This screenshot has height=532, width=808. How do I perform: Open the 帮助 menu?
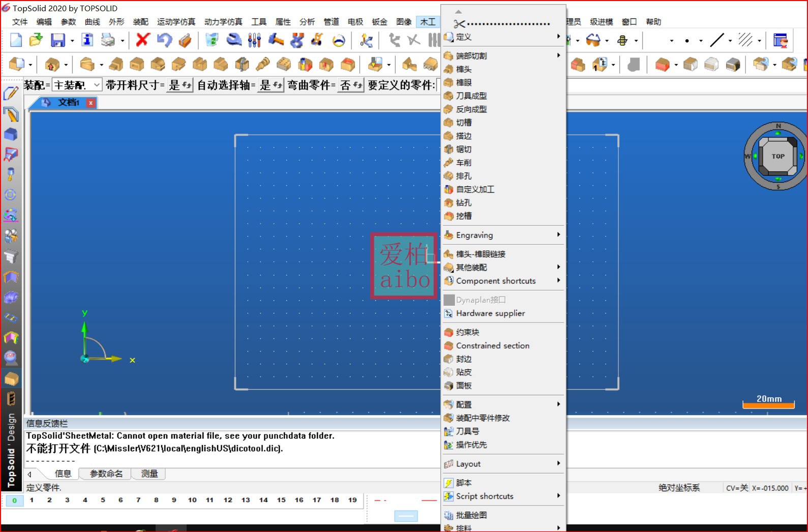[x=653, y=22]
